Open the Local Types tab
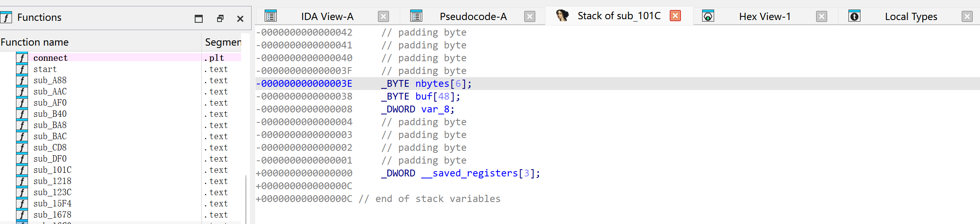The width and height of the screenshot is (980, 224). tap(911, 16)
